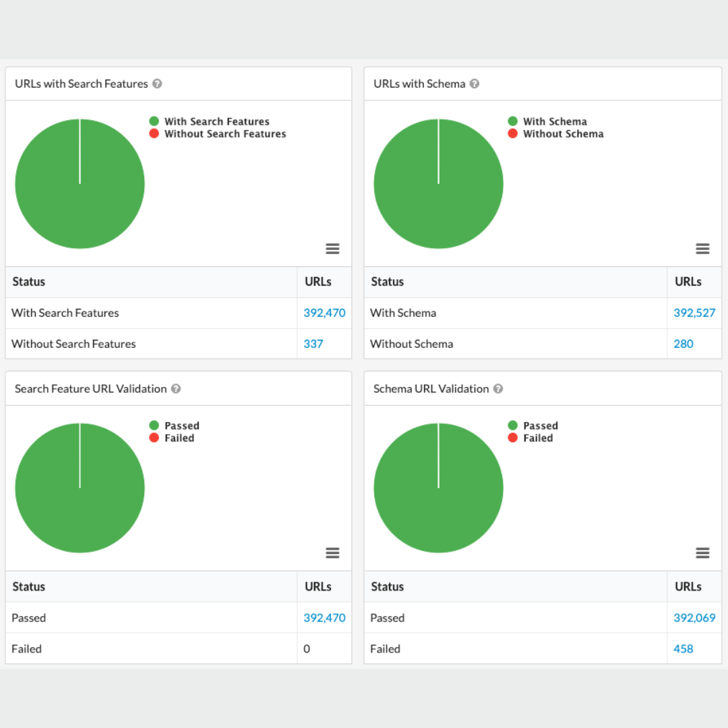Click help icon beside URLs with Search Features

157,84
